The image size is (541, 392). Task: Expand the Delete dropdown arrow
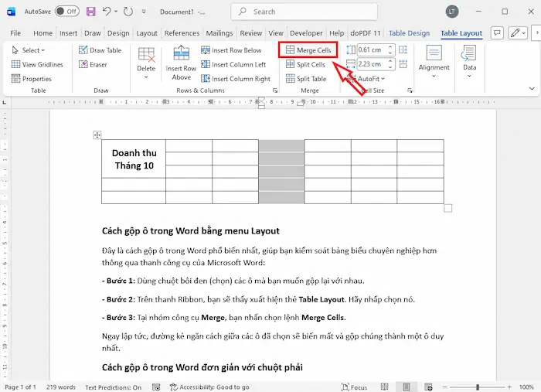coord(146,77)
